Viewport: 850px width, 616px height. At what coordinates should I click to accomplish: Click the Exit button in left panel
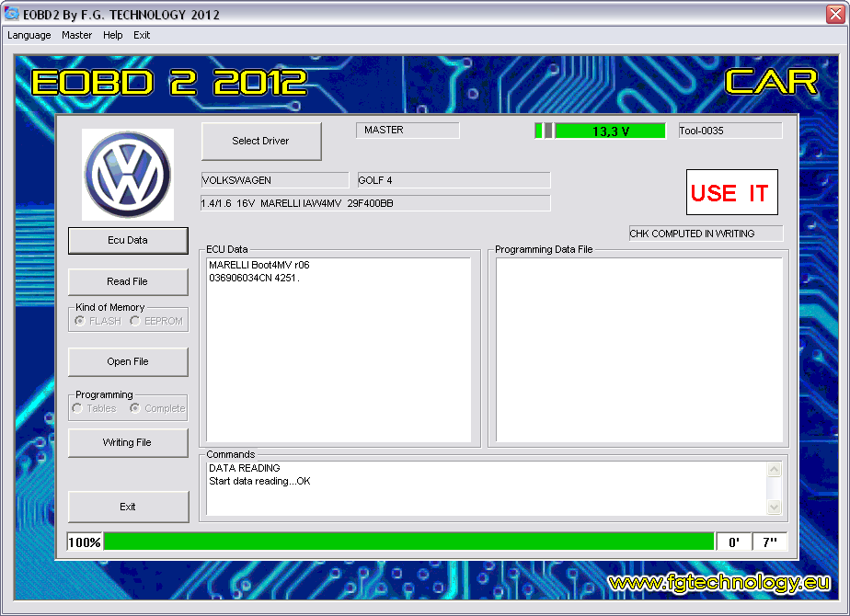[128, 507]
